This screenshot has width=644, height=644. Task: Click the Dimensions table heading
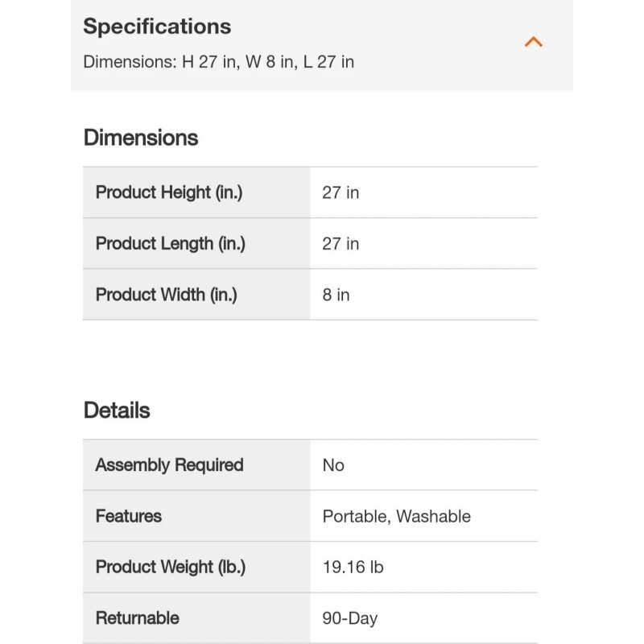point(141,138)
